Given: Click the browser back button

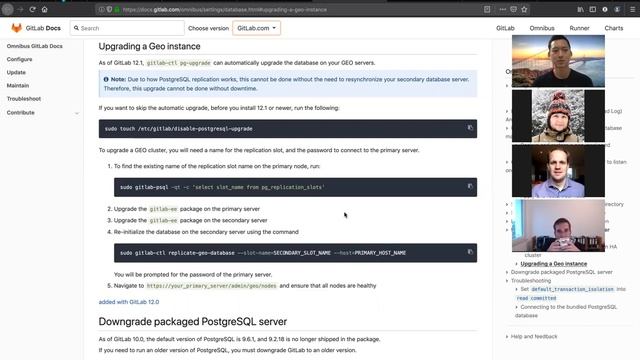Looking at the screenshot, I should click(x=7, y=9).
